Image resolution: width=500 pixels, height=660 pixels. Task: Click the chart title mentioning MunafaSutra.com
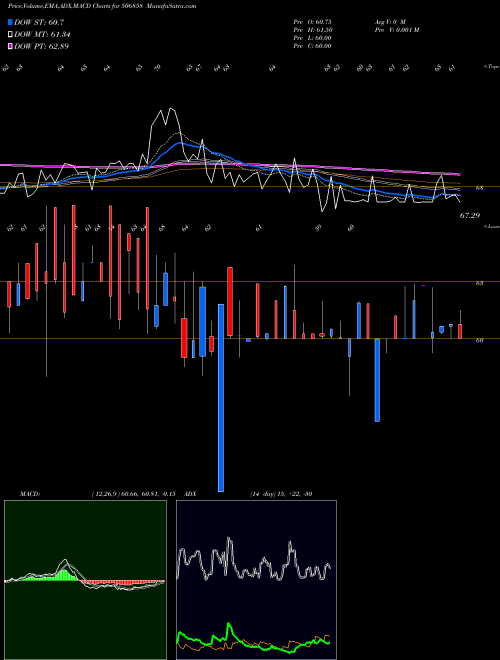[102, 6]
